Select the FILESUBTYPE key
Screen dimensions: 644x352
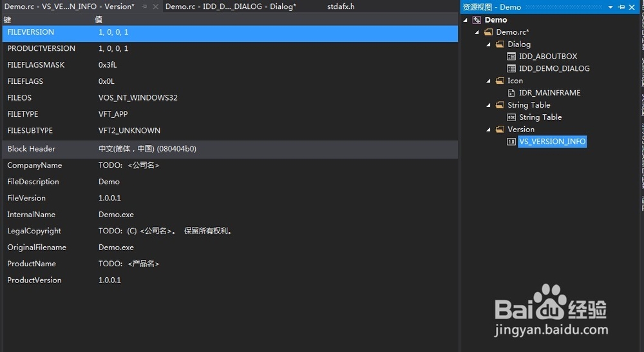coord(30,131)
